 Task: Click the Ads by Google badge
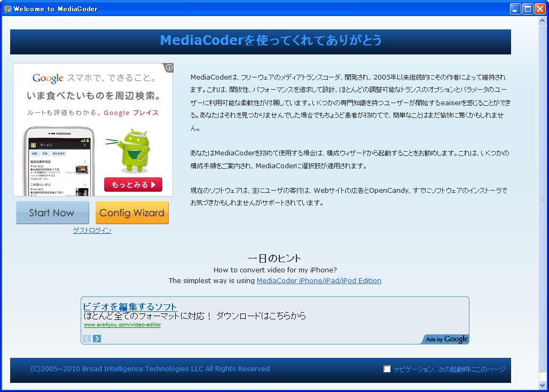(448, 339)
